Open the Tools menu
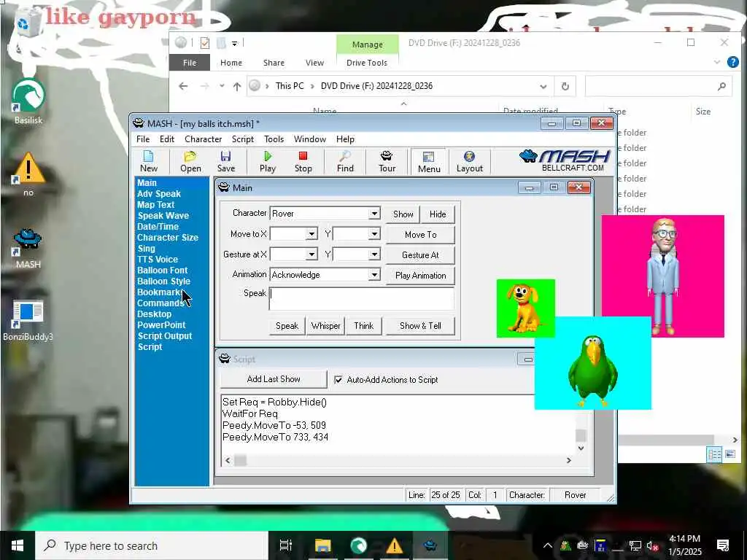The width and height of the screenshot is (747, 560). coord(274,139)
